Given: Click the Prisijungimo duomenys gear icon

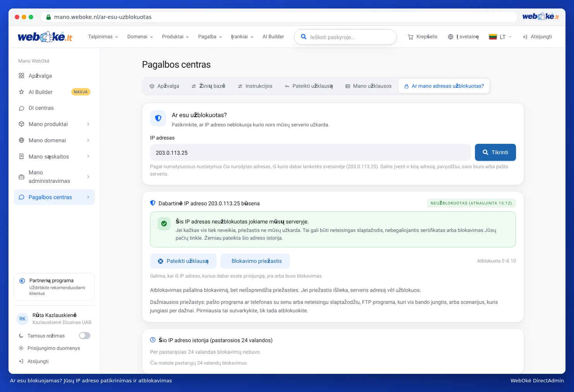Looking at the screenshot, I should click(21, 348).
